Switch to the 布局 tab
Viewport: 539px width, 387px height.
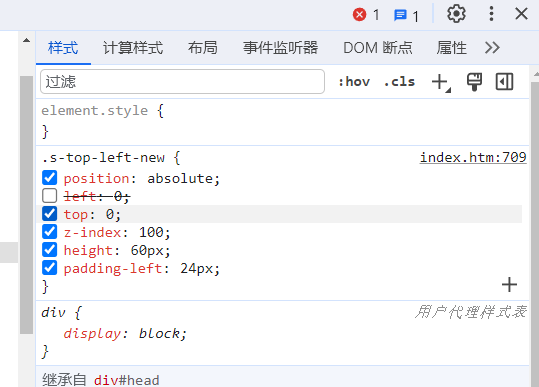203,48
